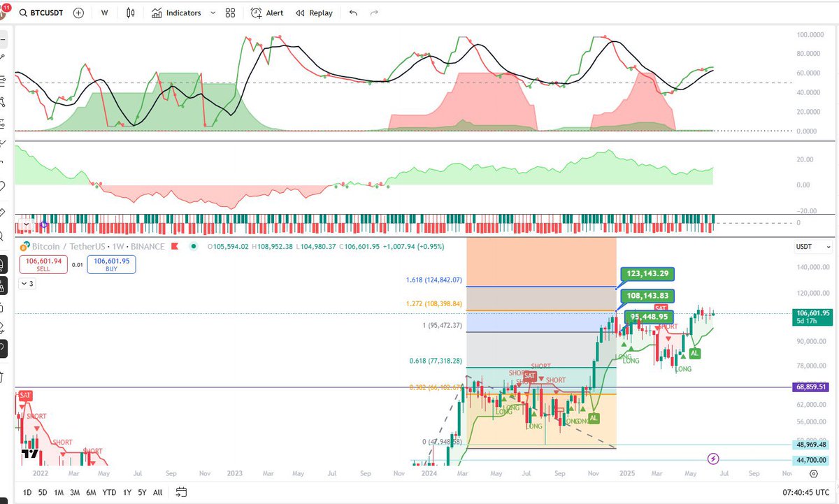Open the go-to-date calendar icon

coord(181,492)
